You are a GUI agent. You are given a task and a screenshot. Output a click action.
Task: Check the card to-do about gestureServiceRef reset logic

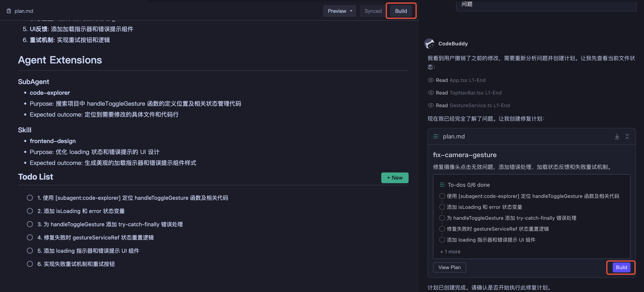click(x=442, y=229)
